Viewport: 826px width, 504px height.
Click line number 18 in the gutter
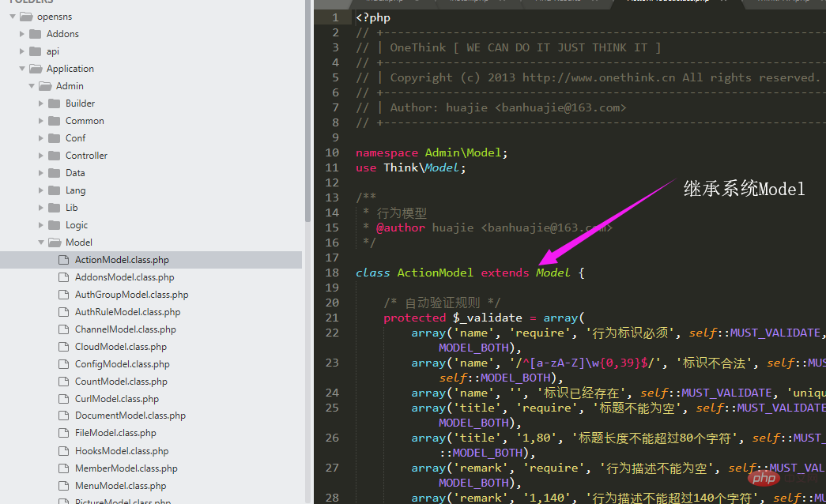click(x=332, y=273)
